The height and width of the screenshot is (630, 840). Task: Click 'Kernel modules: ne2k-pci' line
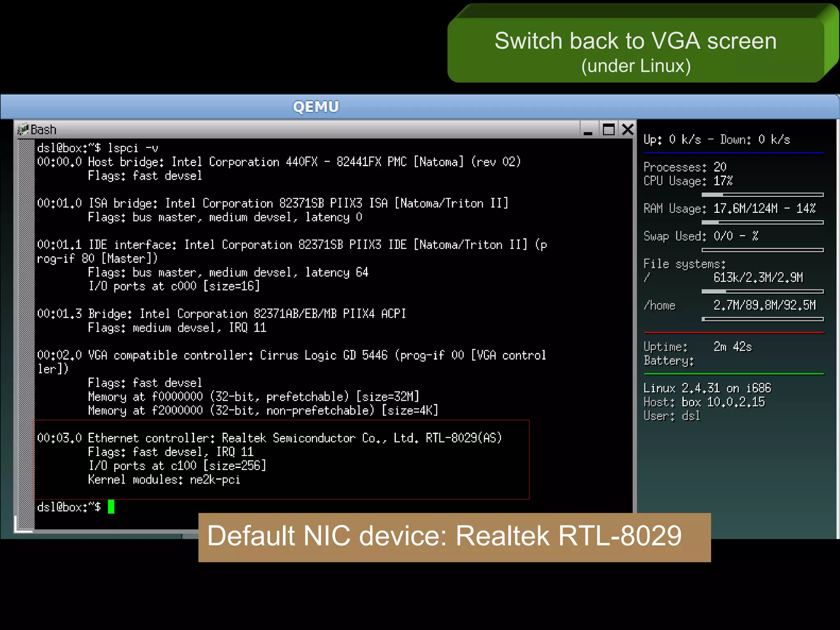pos(164,479)
